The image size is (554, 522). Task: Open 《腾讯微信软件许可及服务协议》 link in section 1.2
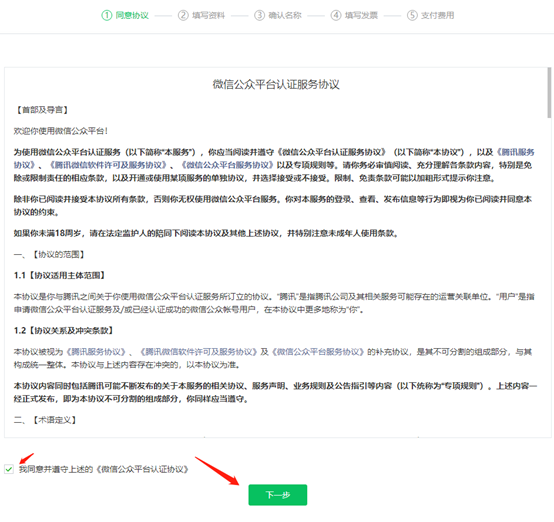click(x=199, y=352)
